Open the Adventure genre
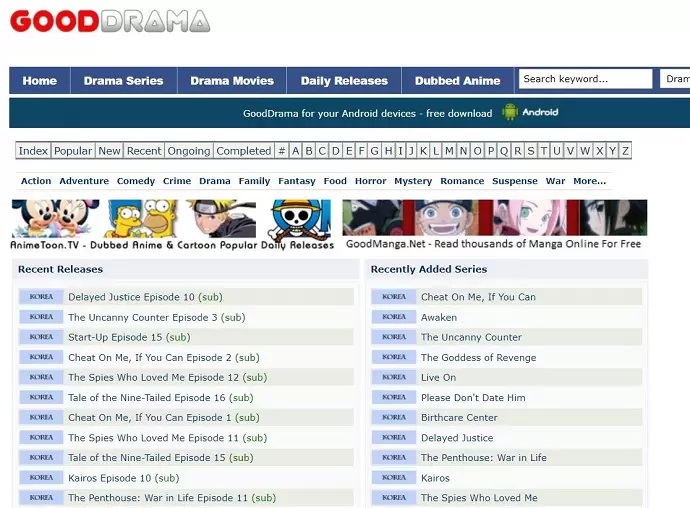This screenshot has height=508, width=690. [84, 181]
